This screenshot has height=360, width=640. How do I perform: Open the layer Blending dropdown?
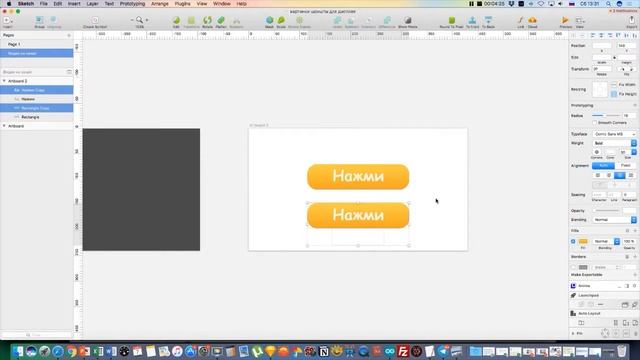(614, 220)
